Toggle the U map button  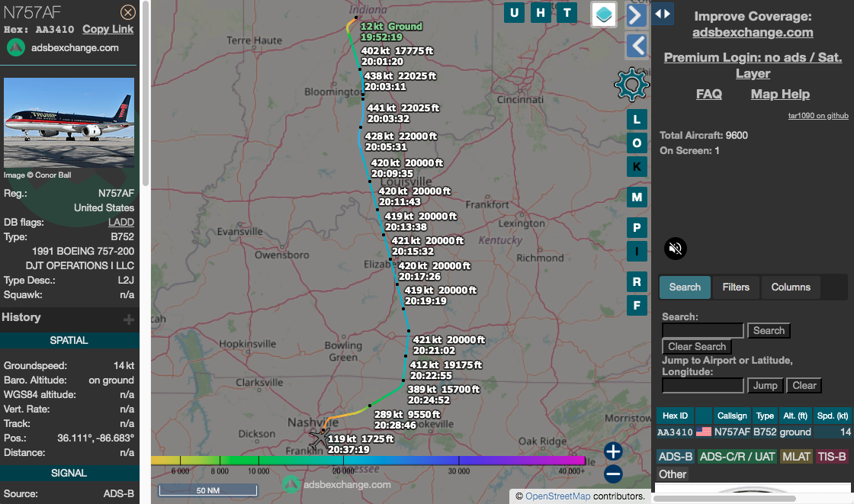point(514,12)
